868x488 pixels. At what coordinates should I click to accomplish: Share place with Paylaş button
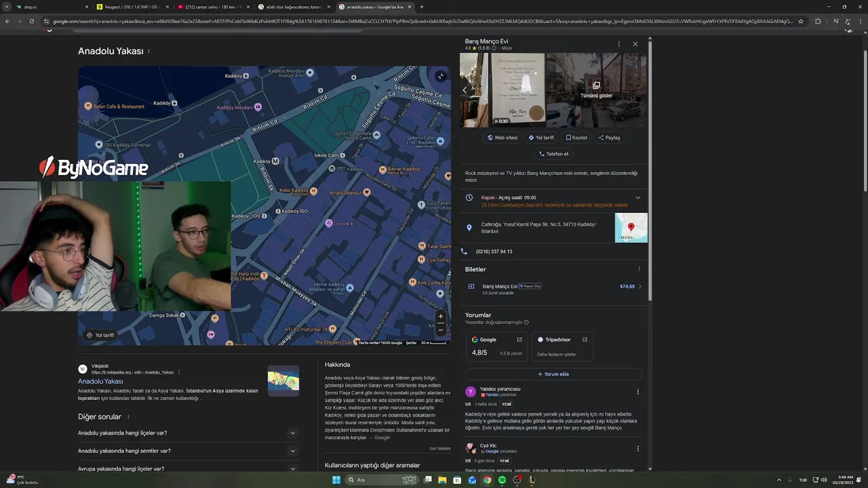click(x=609, y=138)
